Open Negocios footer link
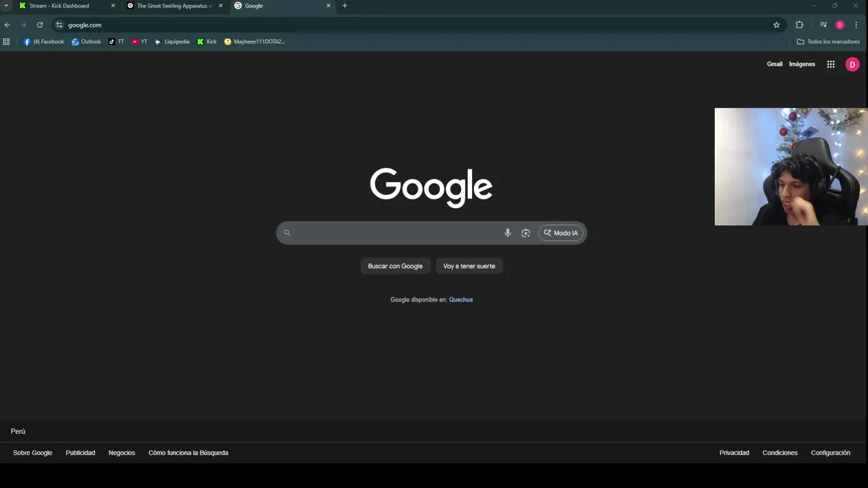This screenshot has height=488, width=868. tap(122, 453)
